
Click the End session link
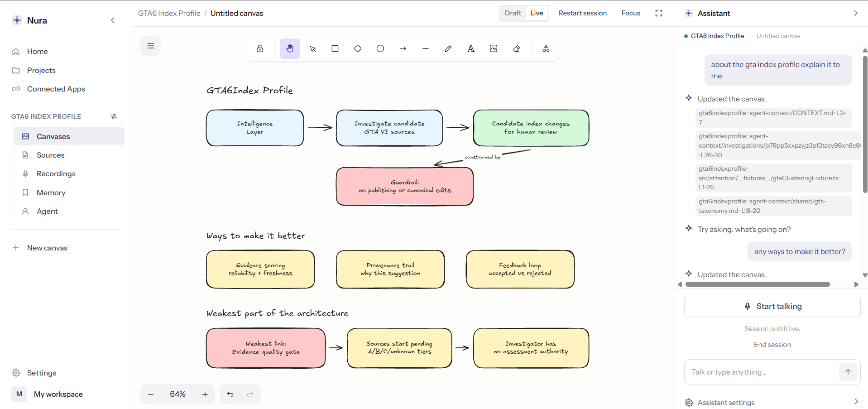772,345
